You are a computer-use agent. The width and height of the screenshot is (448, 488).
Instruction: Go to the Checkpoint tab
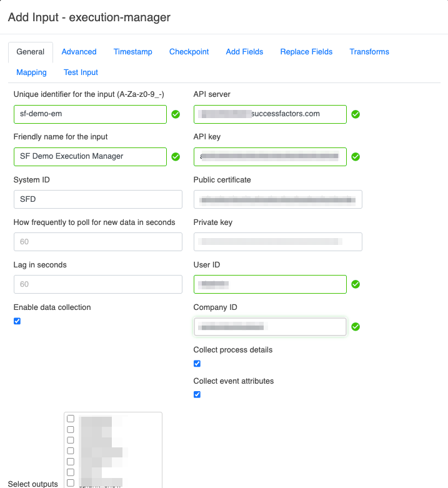click(x=189, y=52)
